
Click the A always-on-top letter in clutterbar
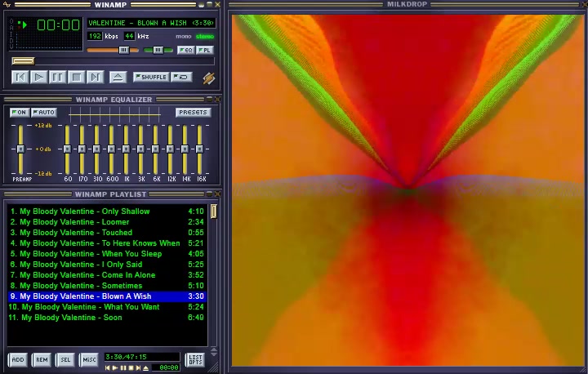click(11, 28)
